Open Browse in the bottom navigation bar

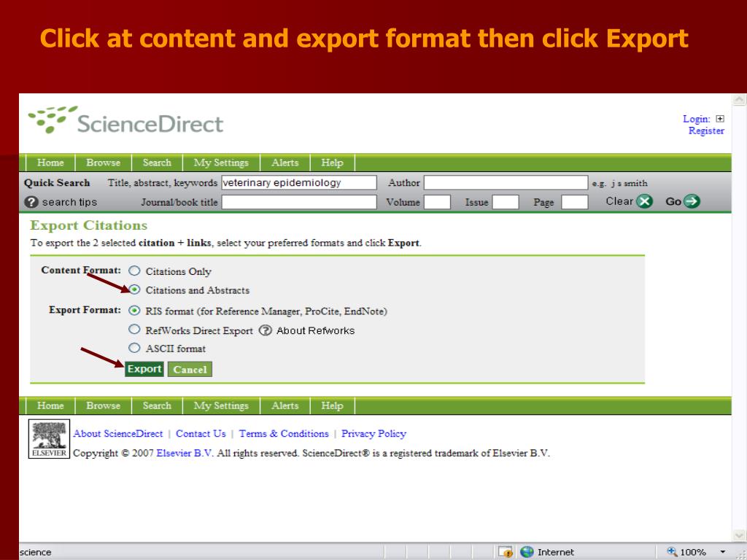[104, 405]
